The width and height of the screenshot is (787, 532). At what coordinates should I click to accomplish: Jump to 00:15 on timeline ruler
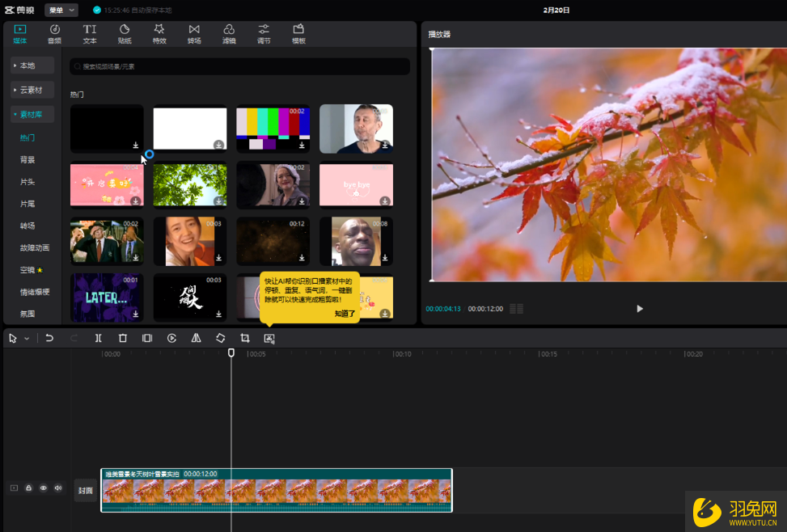[x=548, y=354]
